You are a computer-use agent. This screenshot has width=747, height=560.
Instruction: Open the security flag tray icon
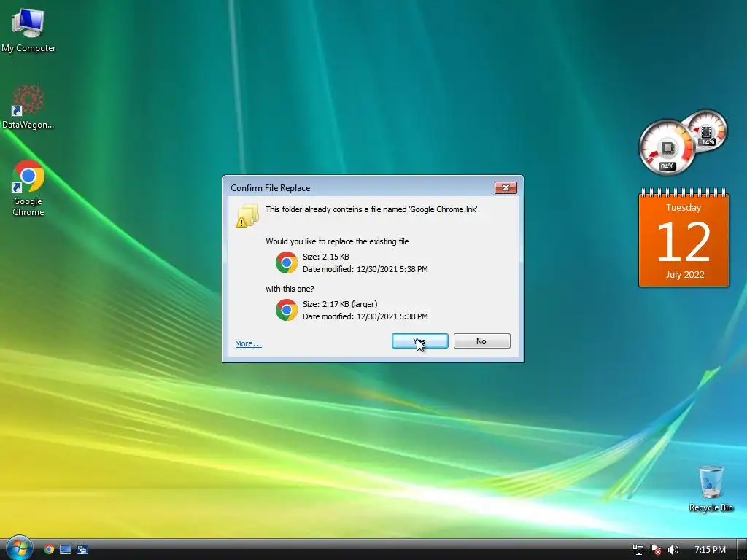tap(656, 550)
